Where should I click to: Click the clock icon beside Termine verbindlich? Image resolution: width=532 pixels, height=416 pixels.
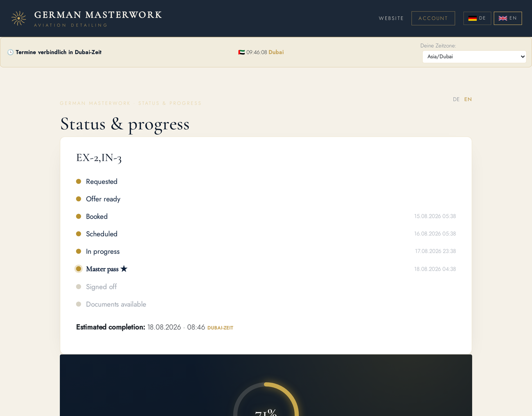pos(11,52)
